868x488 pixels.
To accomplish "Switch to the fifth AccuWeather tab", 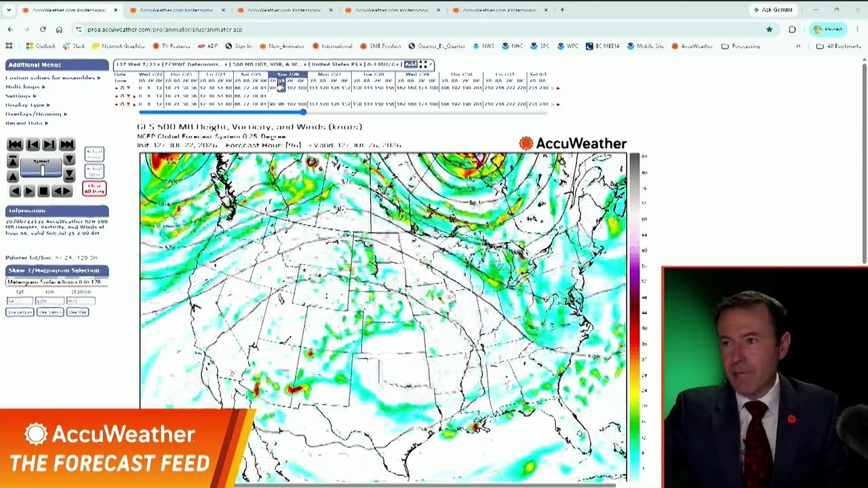I will [500, 10].
